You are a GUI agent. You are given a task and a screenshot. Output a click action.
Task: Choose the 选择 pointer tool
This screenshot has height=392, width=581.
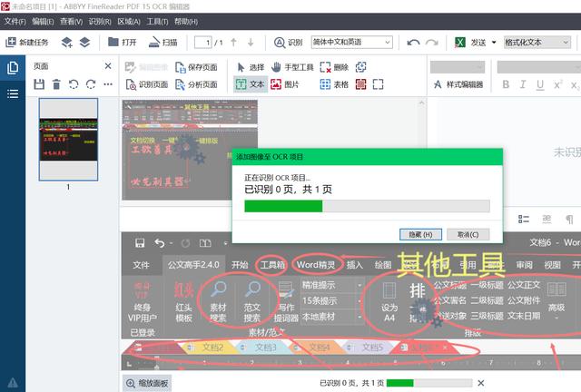coord(251,67)
